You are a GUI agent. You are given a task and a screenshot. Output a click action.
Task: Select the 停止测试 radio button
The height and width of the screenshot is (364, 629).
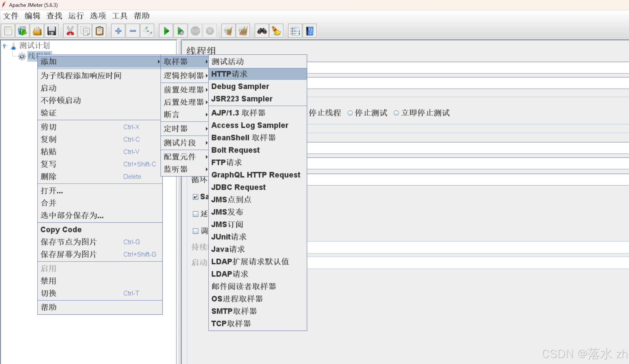point(350,113)
